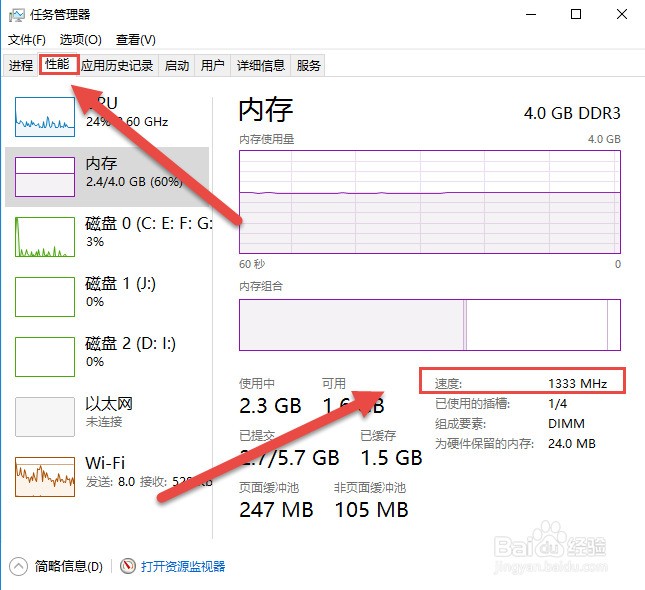The width and height of the screenshot is (645, 590).
Task: Switch to the 服务 tab
Action: 308,65
